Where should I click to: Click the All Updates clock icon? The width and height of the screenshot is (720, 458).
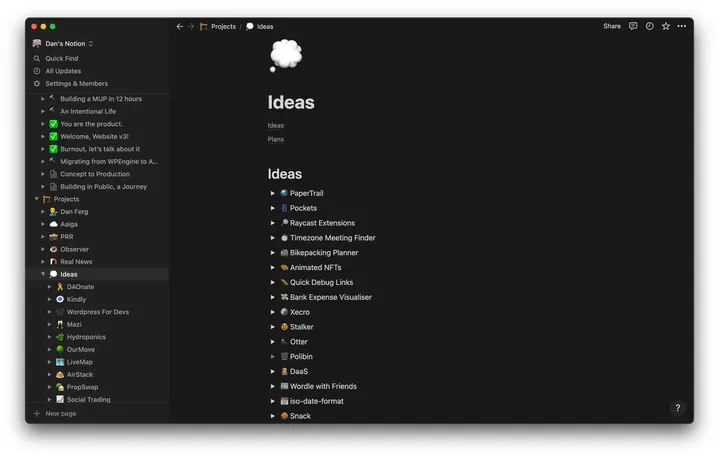click(37, 71)
